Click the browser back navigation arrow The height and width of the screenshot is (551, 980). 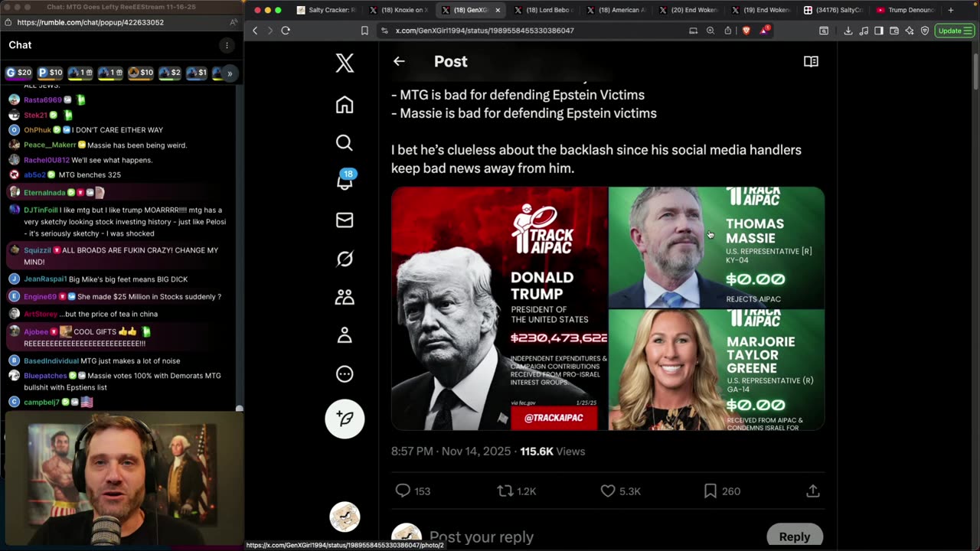pos(256,31)
